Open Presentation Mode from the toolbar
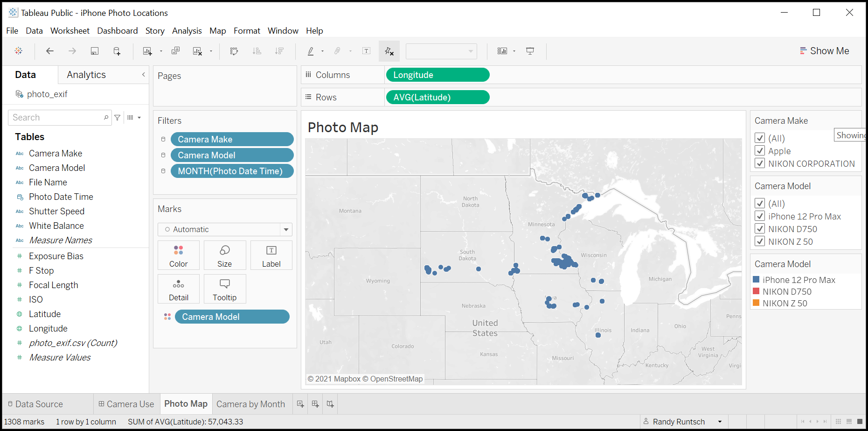Viewport: 868px width, 431px height. (530, 51)
